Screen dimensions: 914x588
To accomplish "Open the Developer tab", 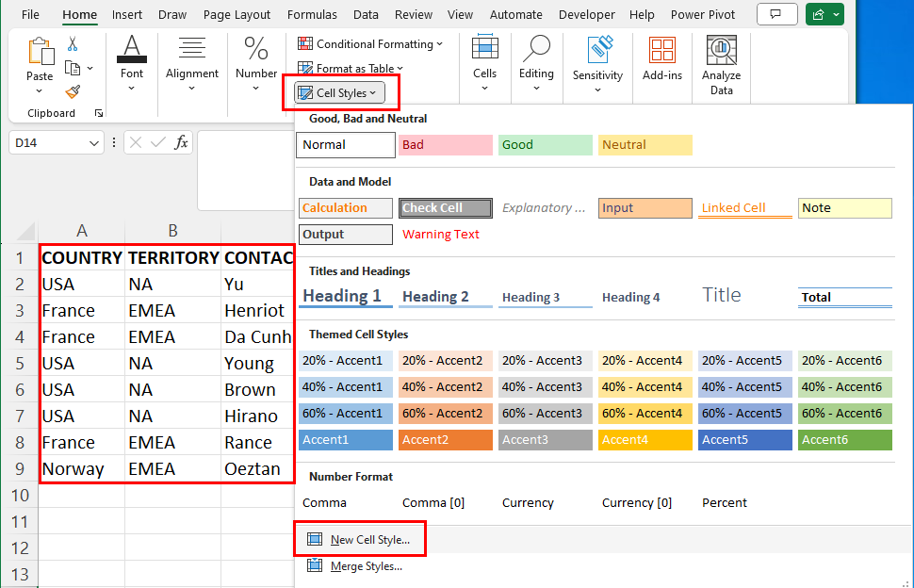I will [x=586, y=14].
